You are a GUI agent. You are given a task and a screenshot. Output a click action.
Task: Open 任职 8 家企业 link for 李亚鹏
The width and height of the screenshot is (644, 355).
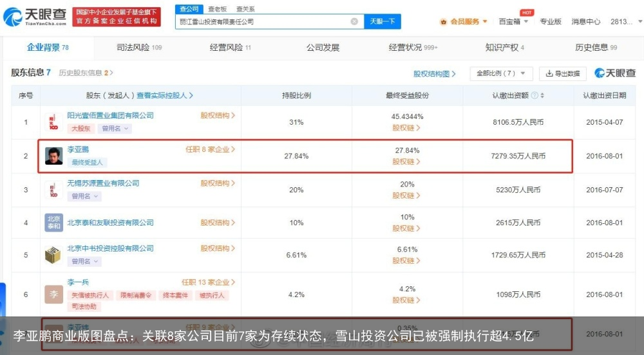coord(211,150)
